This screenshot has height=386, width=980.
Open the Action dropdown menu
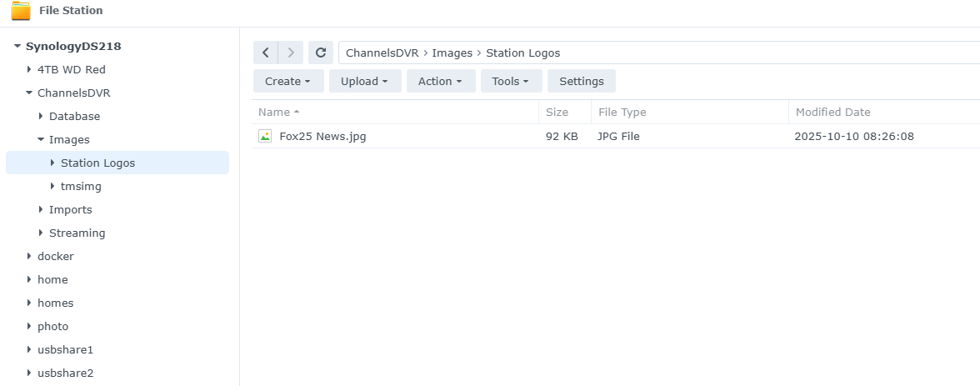441,81
